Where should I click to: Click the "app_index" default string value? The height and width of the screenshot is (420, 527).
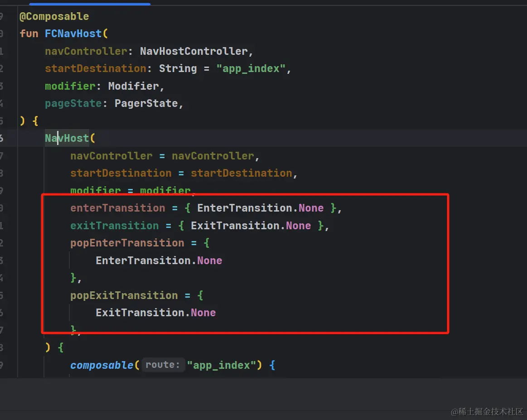[251, 68]
